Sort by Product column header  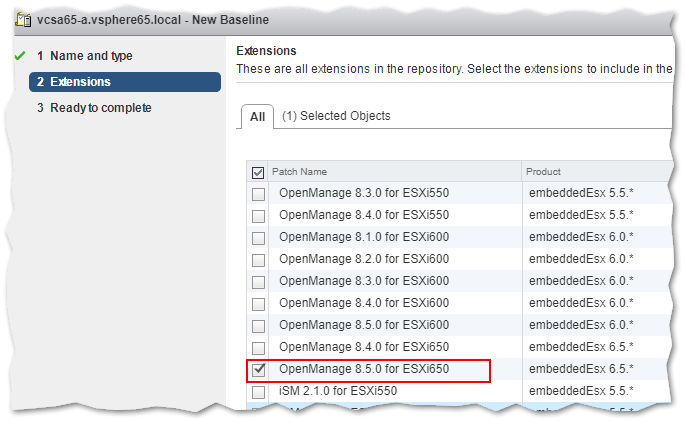597,172
